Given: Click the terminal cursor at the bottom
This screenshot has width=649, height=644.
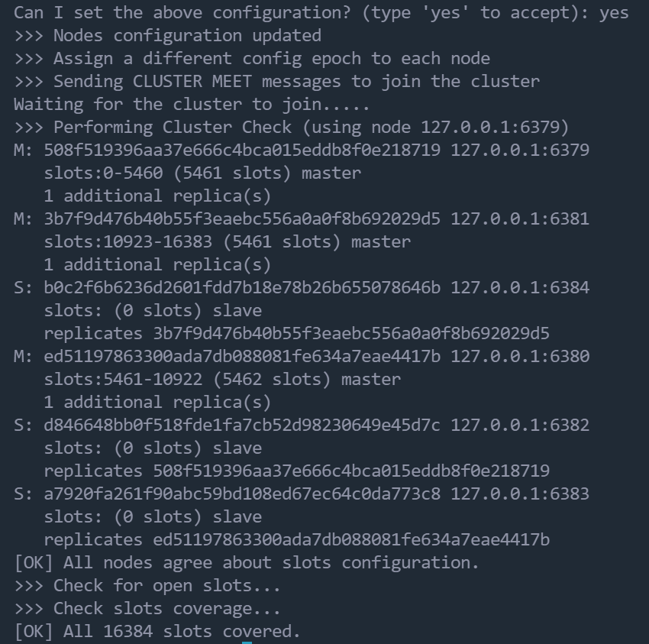Looking at the screenshot, I should [x=247, y=642].
